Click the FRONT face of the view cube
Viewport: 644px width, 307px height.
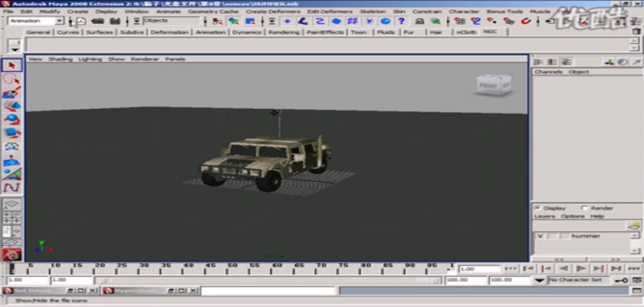[x=488, y=86]
